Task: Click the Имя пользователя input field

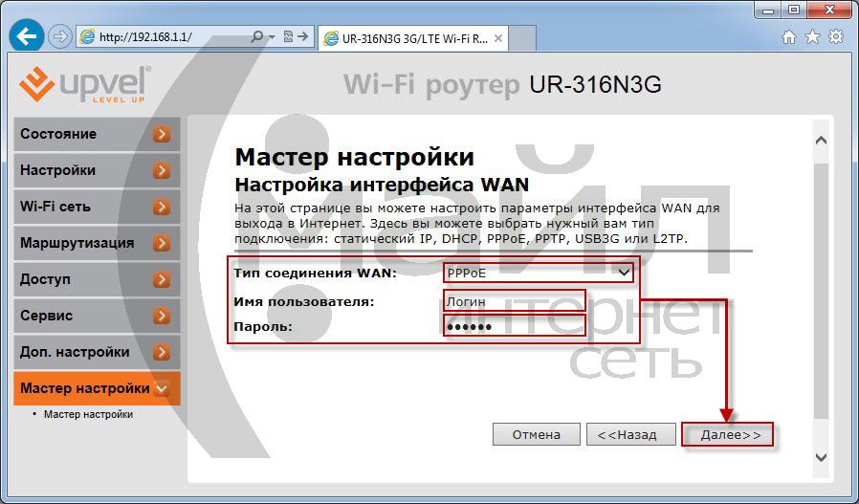Action: (x=514, y=301)
